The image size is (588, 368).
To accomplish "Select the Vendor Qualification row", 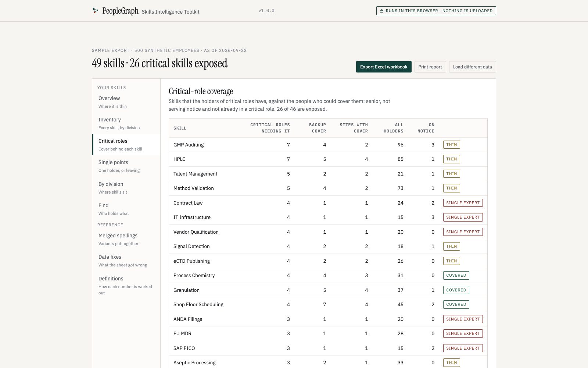I will (x=328, y=232).
